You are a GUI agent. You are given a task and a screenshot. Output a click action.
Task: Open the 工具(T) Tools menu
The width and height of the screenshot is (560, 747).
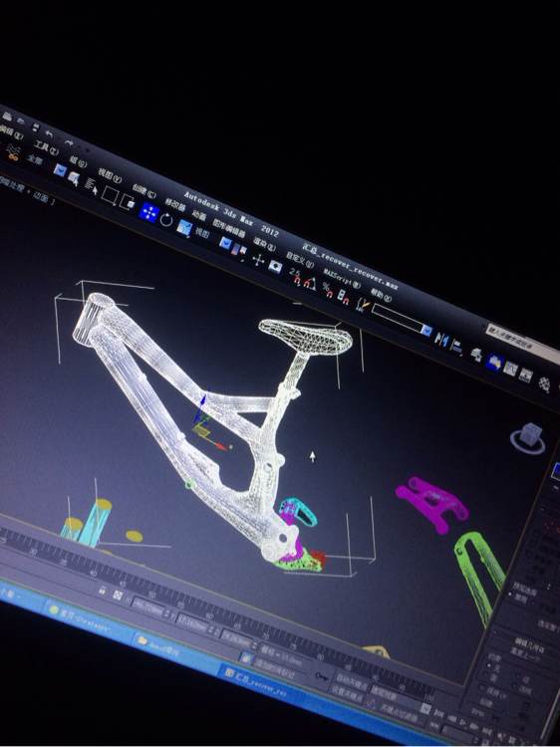pyautogui.click(x=46, y=149)
